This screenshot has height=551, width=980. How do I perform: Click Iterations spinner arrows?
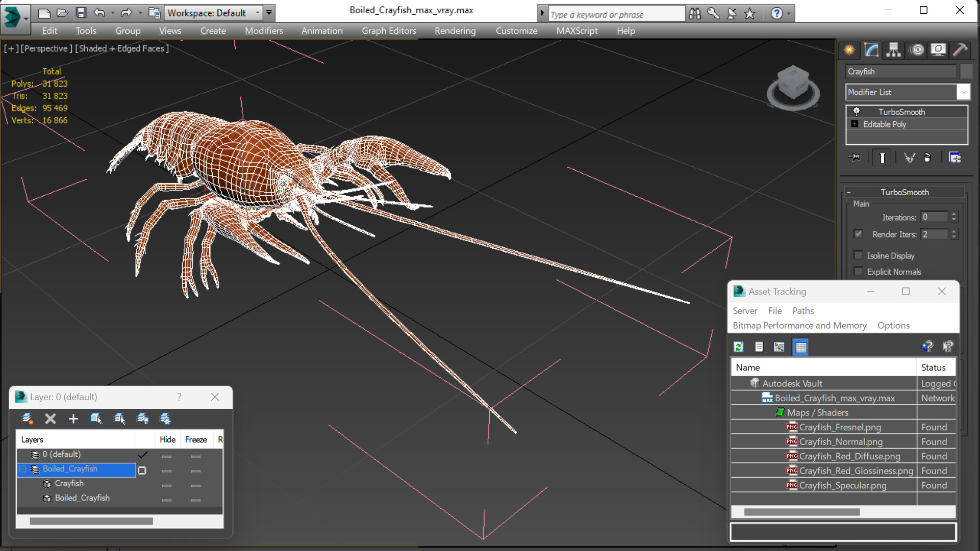click(953, 217)
